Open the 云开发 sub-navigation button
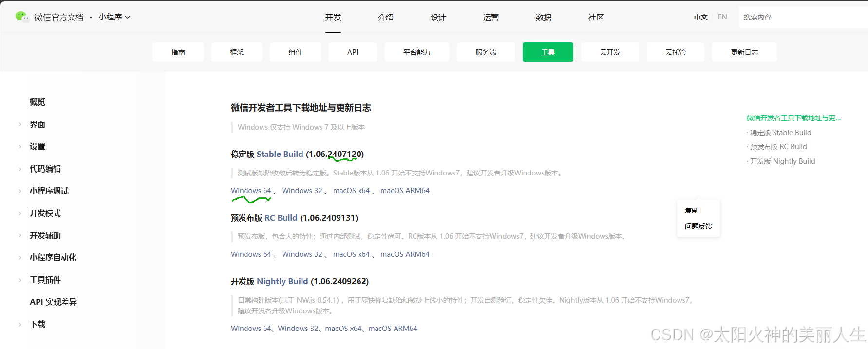Image resolution: width=868 pixels, height=349 pixels. (x=610, y=52)
